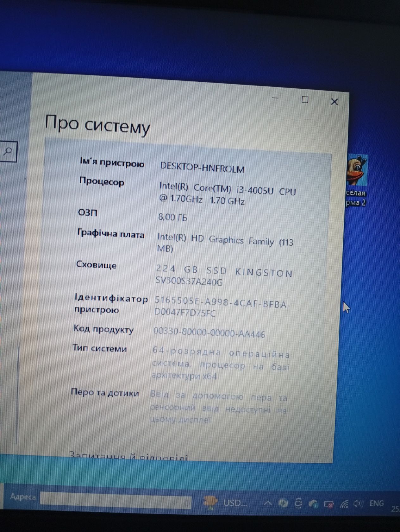
Task: Click the Код продукту label
Action: [x=103, y=329]
